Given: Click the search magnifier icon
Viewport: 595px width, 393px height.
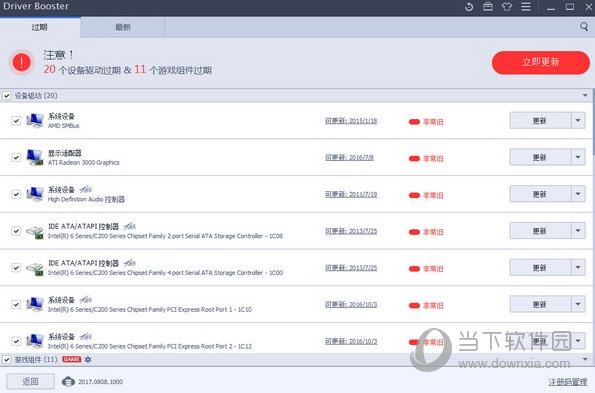Looking at the screenshot, I should (584, 27).
